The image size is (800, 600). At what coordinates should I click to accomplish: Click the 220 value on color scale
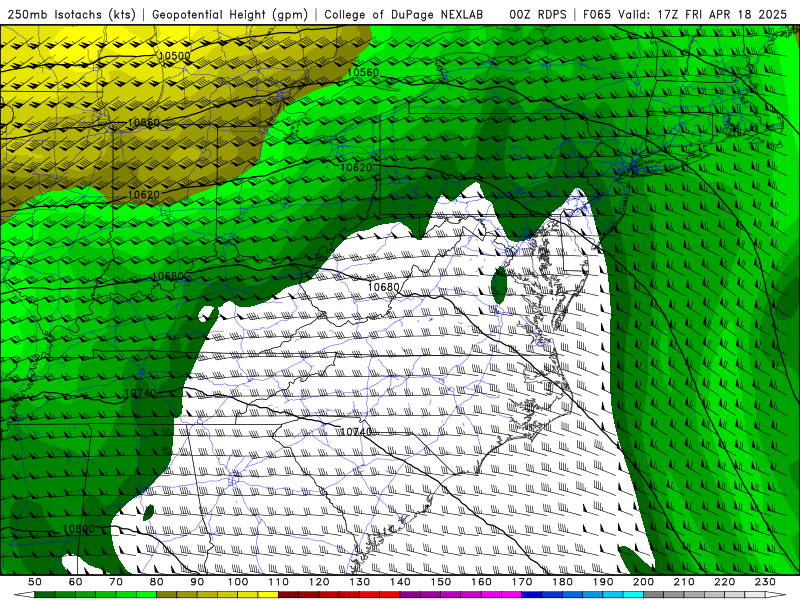point(724,582)
